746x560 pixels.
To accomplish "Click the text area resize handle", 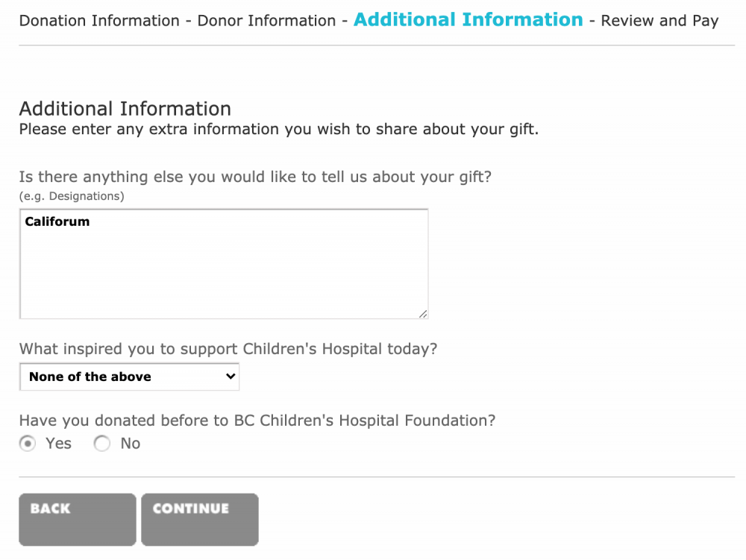I will tap(423, 314).
